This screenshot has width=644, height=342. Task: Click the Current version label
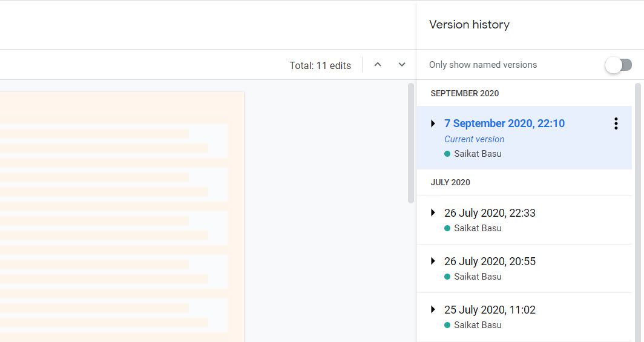coord(474,139)
